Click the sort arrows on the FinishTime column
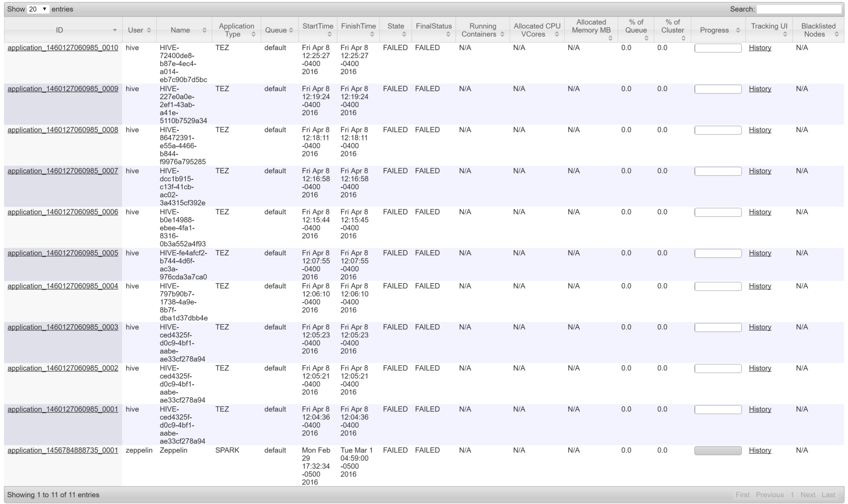 click(371, 34)
